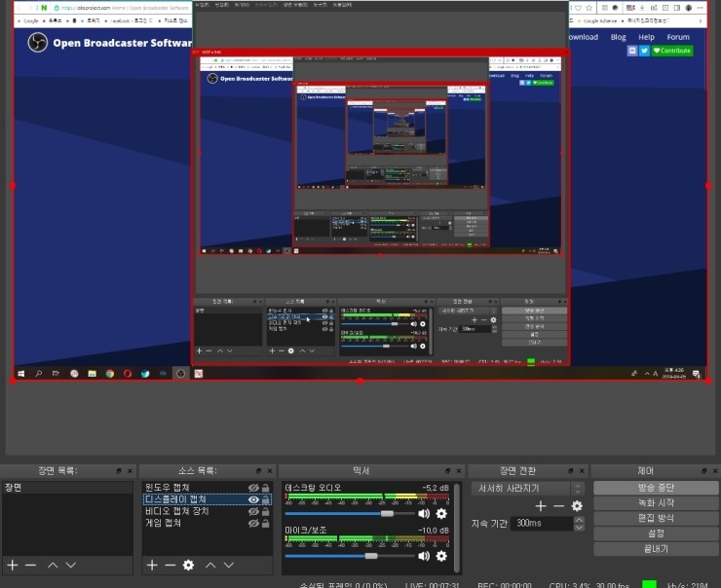This screenshot has width=721, height=588.
Task: Remove the transition with the minus icon
Action: 558,506
